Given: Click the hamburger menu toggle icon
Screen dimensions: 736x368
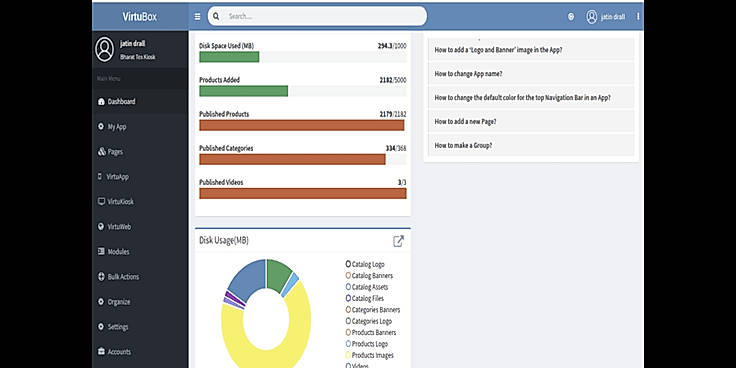Looking at the screenshot, I should pyautogui.click(x=197, y=16).
